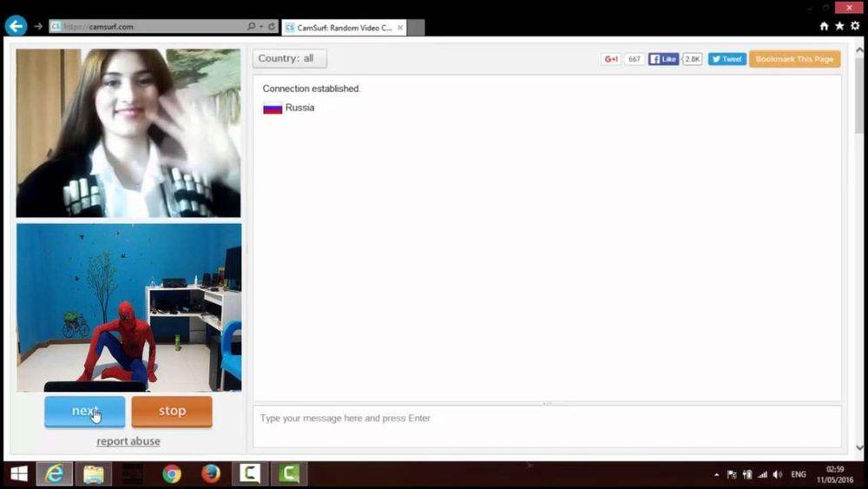Click the Bookmark This Page button
868x489 pixels.
794,59
